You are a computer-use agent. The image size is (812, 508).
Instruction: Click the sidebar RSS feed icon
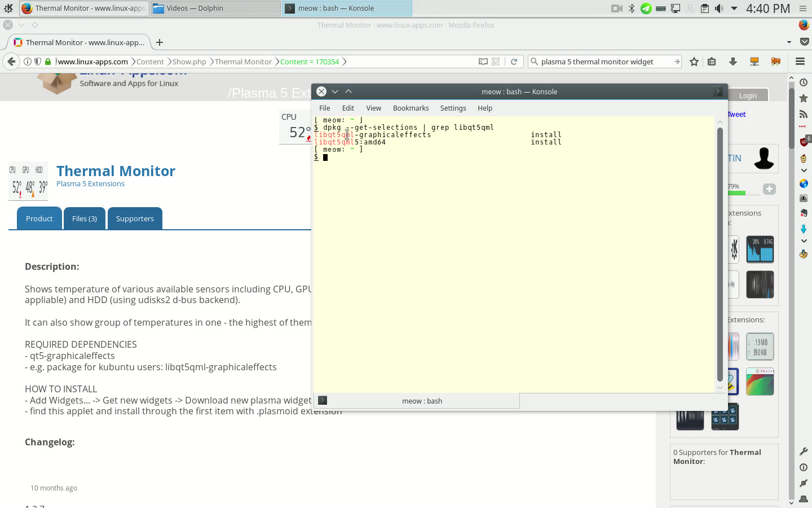pyautogui.click(x=804, y=114)
